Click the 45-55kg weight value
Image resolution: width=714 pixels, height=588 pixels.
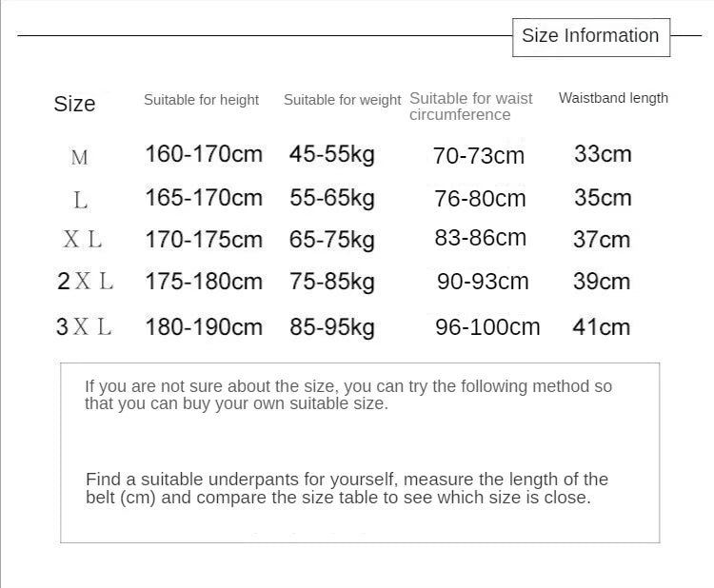332,155
